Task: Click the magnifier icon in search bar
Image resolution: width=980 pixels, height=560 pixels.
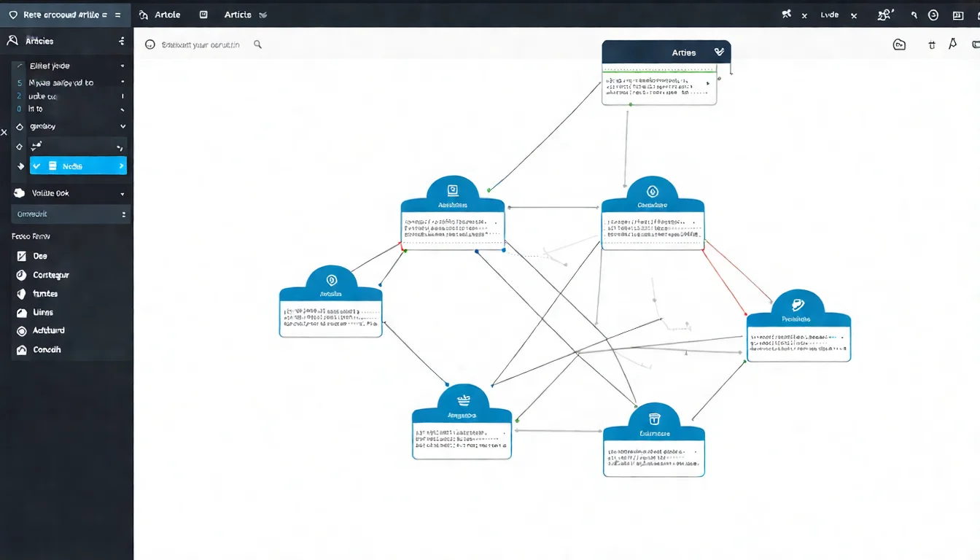Action: click(257, 44)
